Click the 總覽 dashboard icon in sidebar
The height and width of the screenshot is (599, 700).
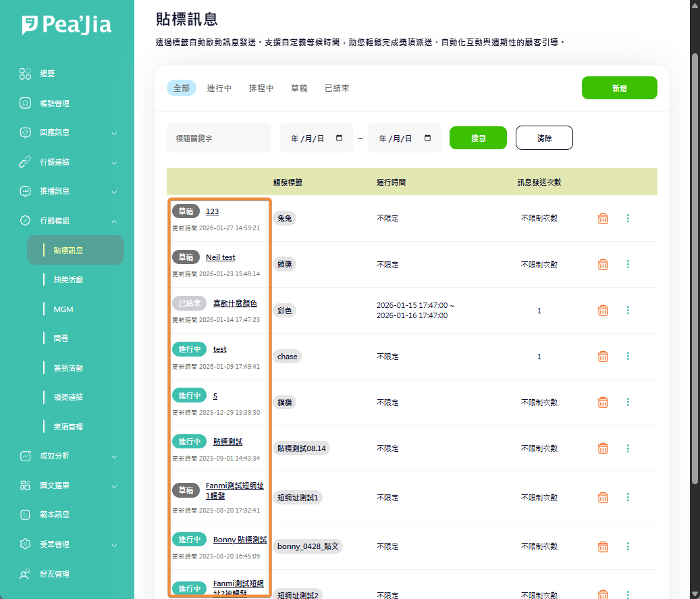(25, 74)
